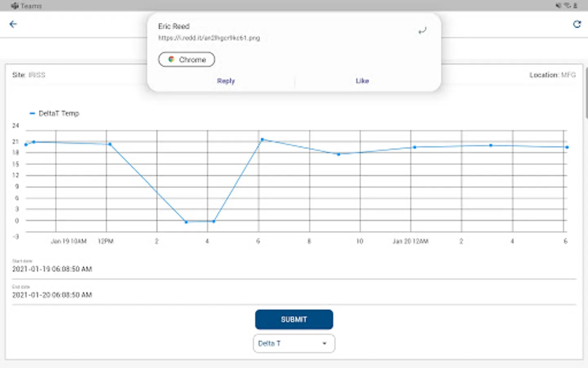Select the rightmost chart data point
This screenshot has width=588, height=368.
point(567,147)
